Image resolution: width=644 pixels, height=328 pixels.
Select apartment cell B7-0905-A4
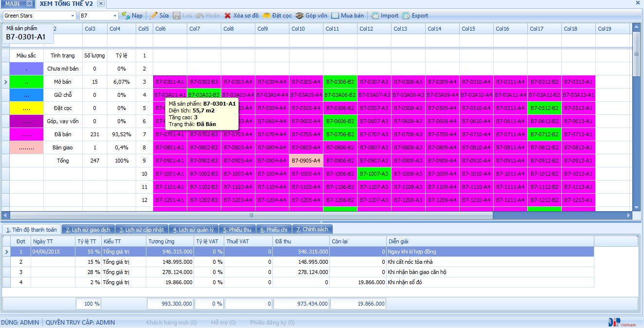(306, 161)
